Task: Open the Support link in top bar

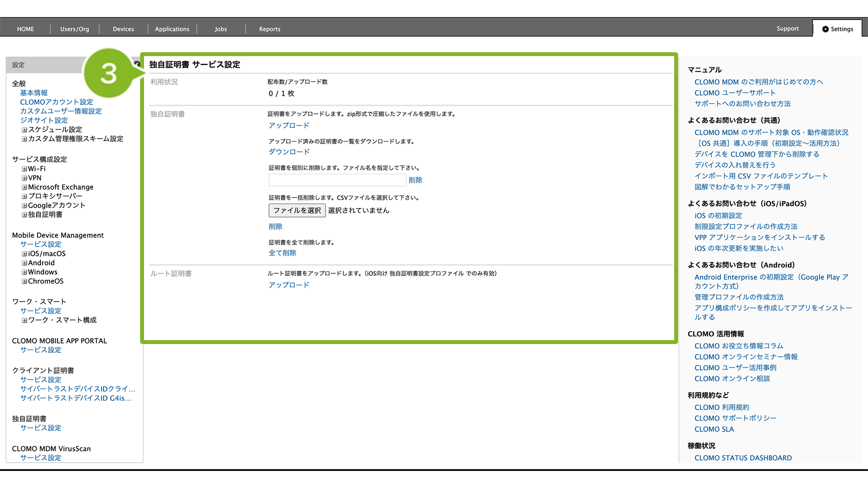Action: [787, 29]
